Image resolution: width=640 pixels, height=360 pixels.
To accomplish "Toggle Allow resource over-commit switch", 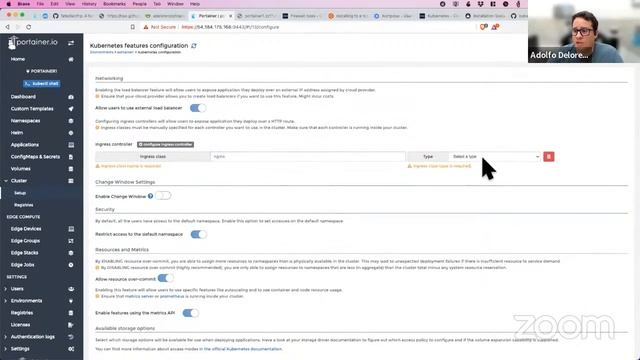I will [x=166, y=278].
